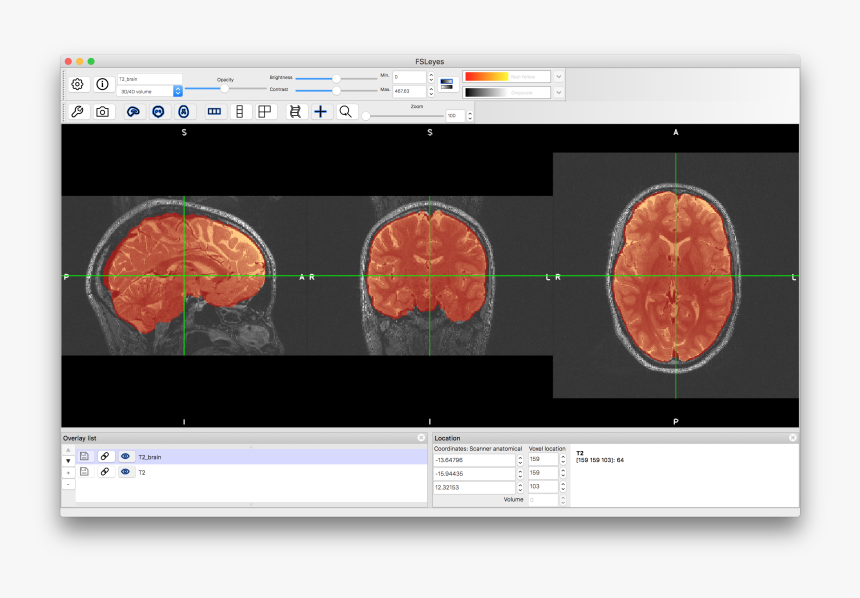
Task: Open overlay display settings gear
Action: point(78,84)
